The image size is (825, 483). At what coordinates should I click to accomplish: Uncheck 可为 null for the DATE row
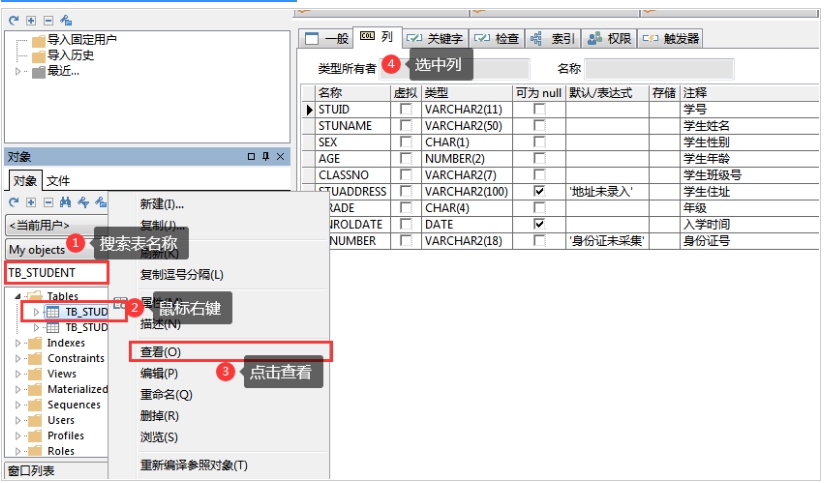click(539, 224)
